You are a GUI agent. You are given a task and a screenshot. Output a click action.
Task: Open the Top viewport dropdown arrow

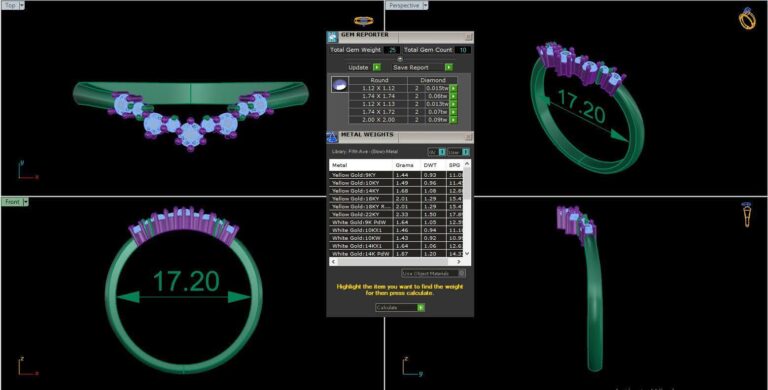click(x=22, y=5)
